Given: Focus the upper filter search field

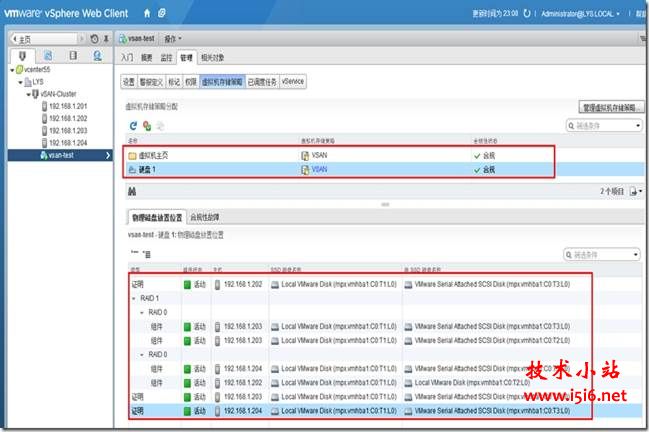Looking at the screenshot, I should point(603,125).
